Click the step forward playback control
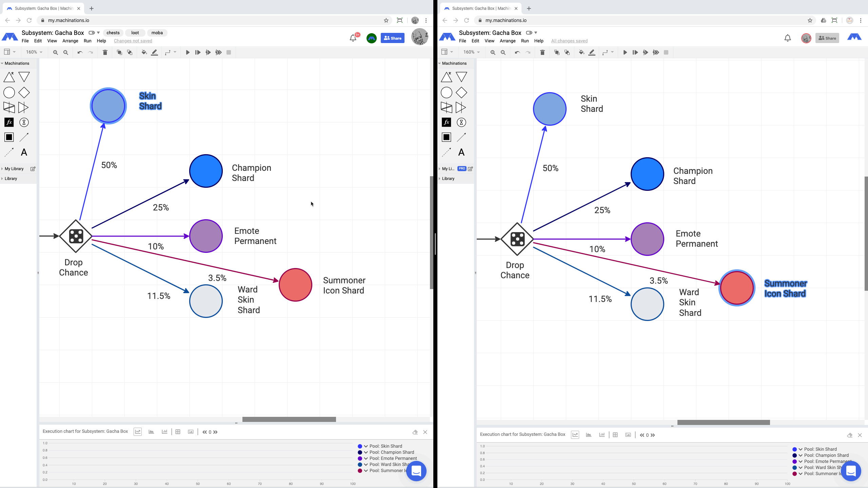 tap(197, 53)
